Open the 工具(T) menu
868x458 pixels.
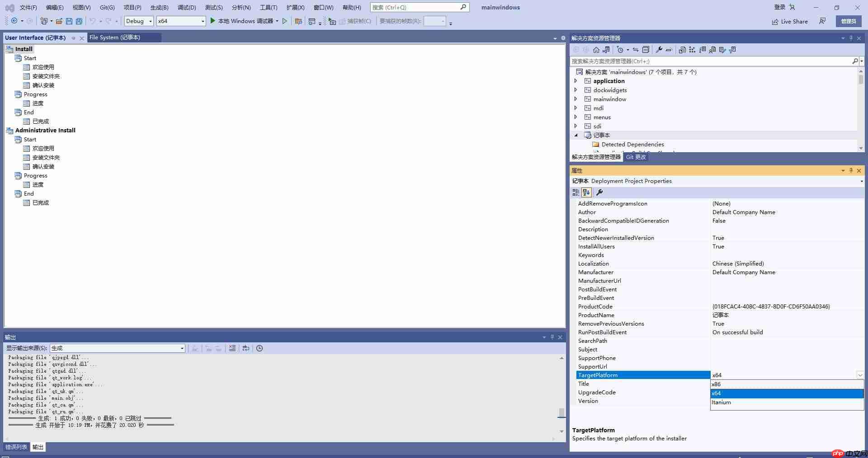(268, 7)
